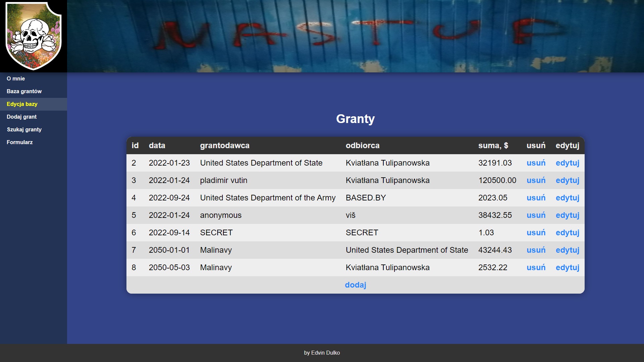Edit grant with id 2
Screen dimensions: 644x362
coord(568,163)
